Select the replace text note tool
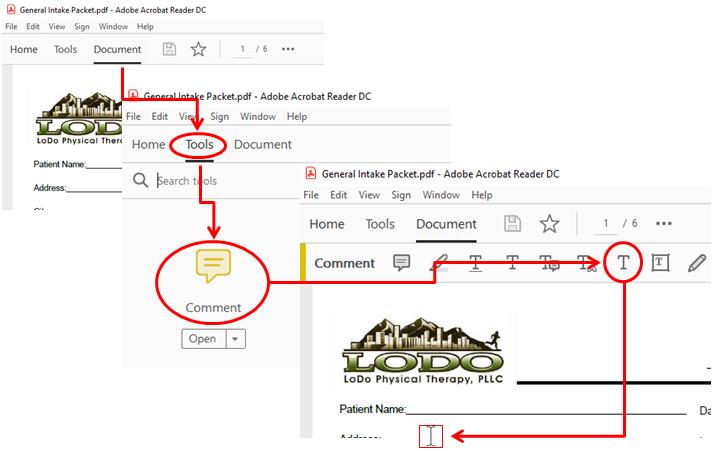Screen dimensions: 713x451 (549, 262)
